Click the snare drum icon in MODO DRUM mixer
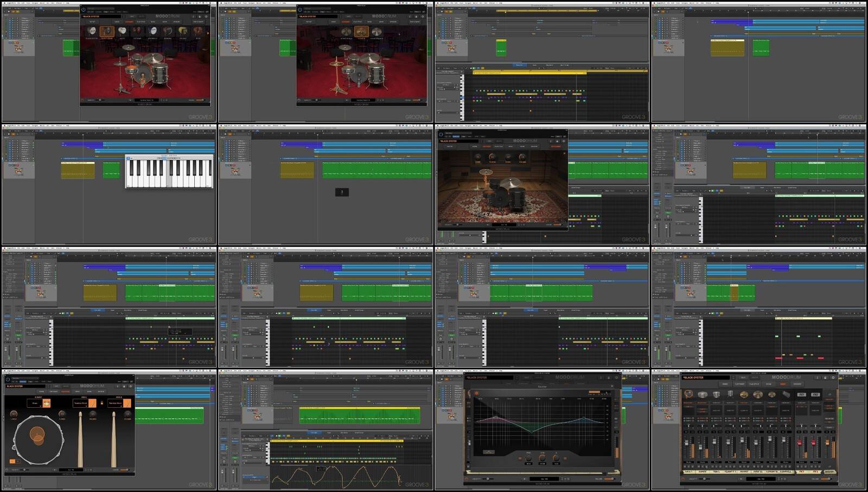This screenshot has height=492, width=868. coord(703,394)
